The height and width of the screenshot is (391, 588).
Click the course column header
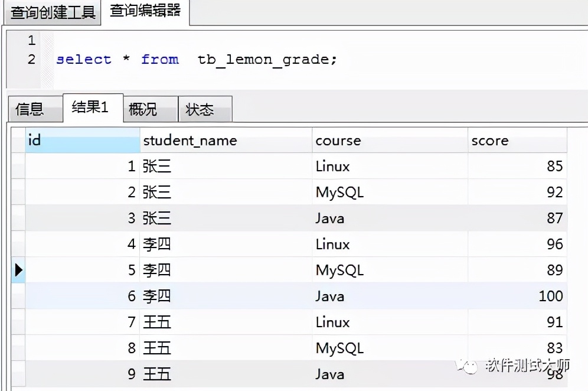390,141
